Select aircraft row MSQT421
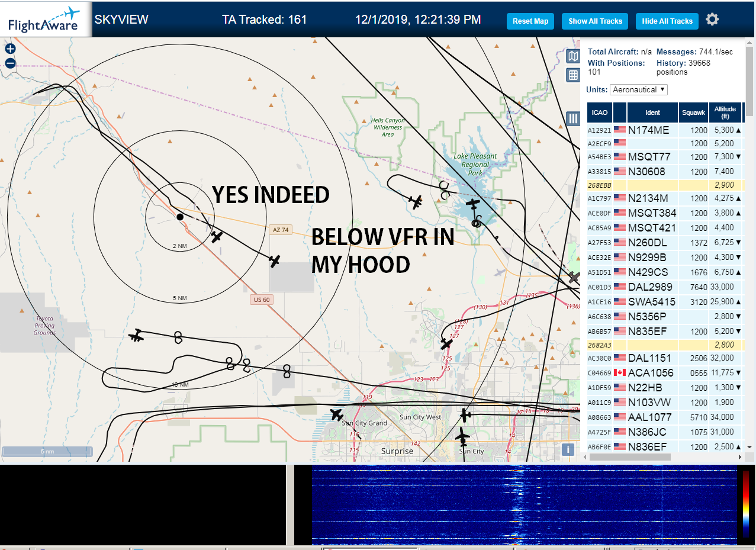 (664, 228)
